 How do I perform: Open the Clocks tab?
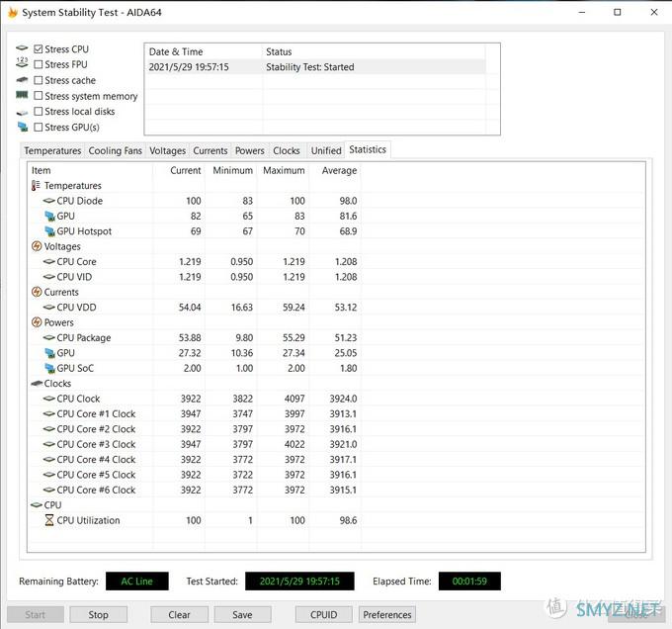click(x=287, y=151)
